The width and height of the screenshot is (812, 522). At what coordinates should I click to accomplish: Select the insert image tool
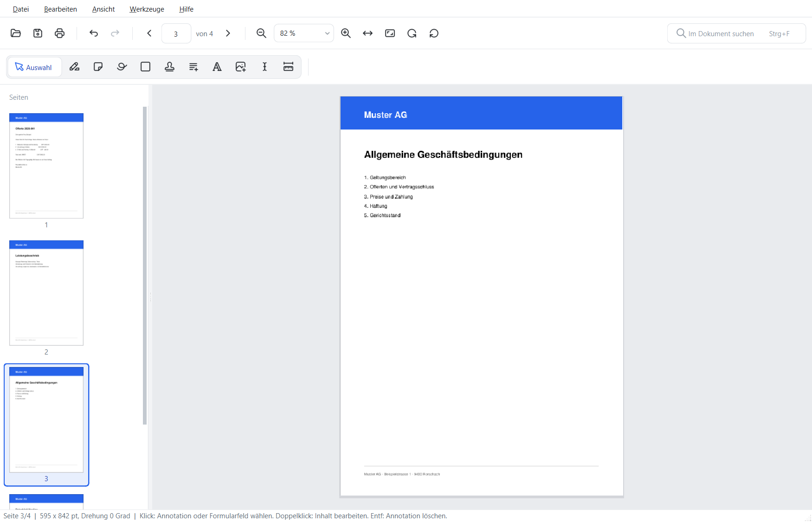[241, 67]
